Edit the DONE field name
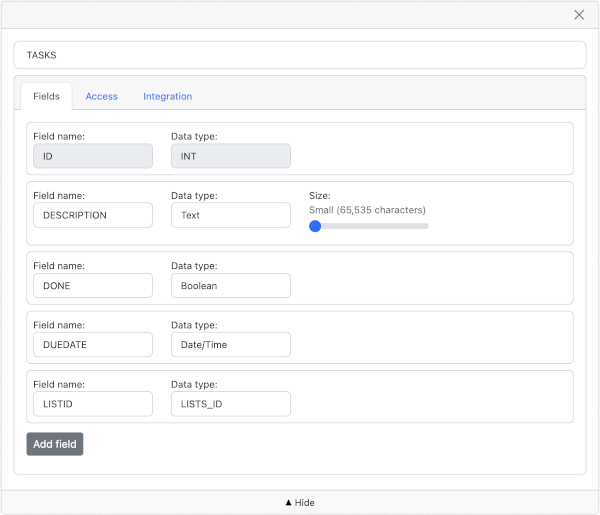The height and width of the screenshot is (515, 600). 92,285
